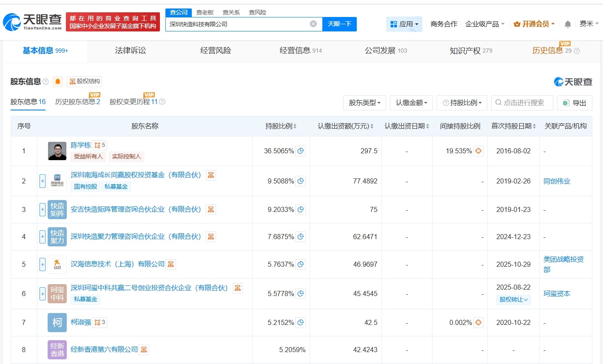Click the orange icon beside 19.535% indirect shareholding
The image size is (603, 364).
(x=478, y=150)
